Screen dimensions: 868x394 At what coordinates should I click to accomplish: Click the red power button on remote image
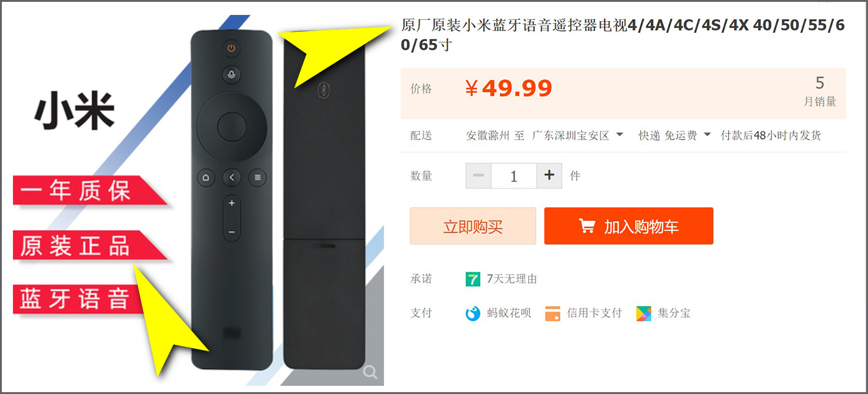(231, 48)
